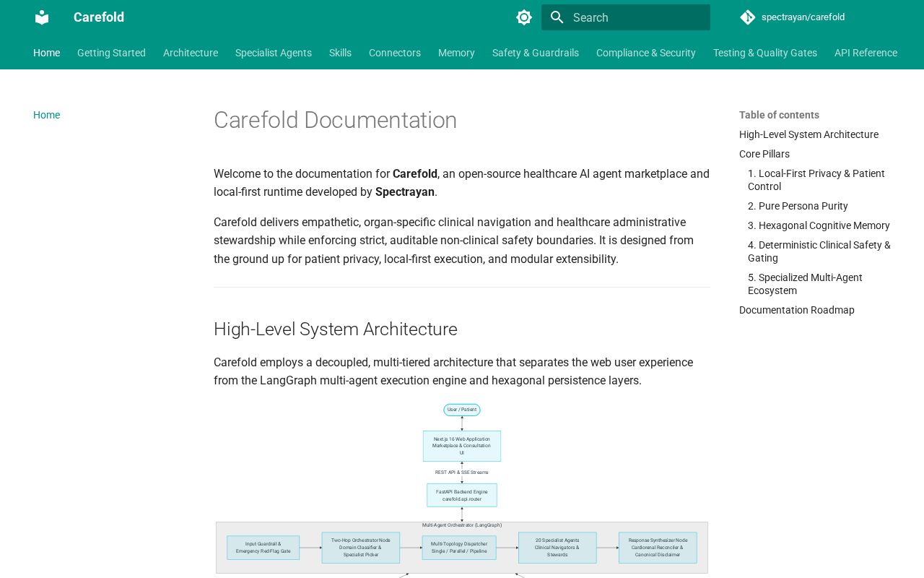Select the Memory tab

coord(456,53)
